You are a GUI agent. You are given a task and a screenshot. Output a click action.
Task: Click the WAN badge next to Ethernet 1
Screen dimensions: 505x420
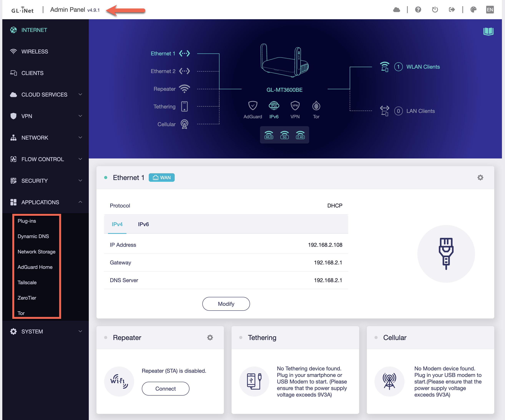(162, 178)
